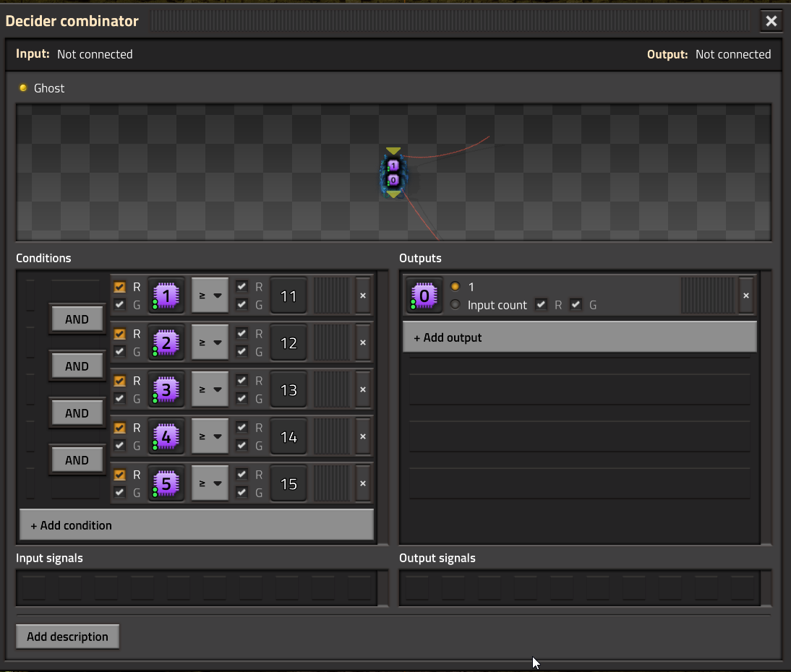Delete the signal 0 output row
This screenshot has height=672, width=791.
click(x=746, y=296)
